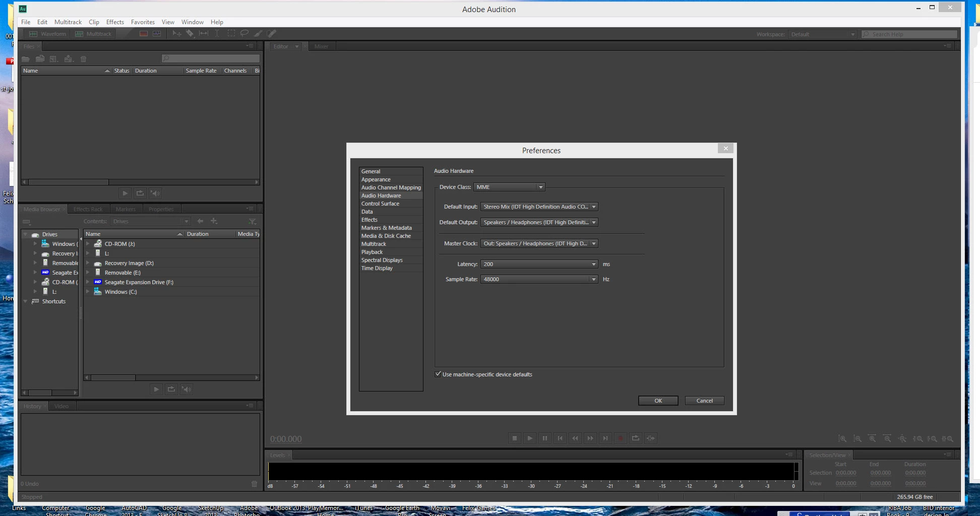Click the Fast Forward transport button
This screenshot has width=980, height=516.
[590, 438]
